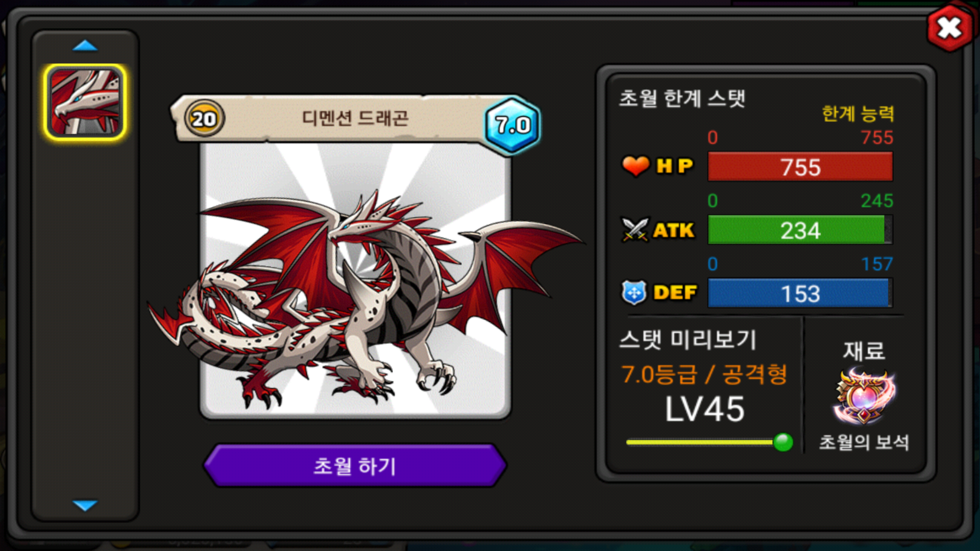Click the 디멘션 드래곤 name banner

click(x=355, y=118)
